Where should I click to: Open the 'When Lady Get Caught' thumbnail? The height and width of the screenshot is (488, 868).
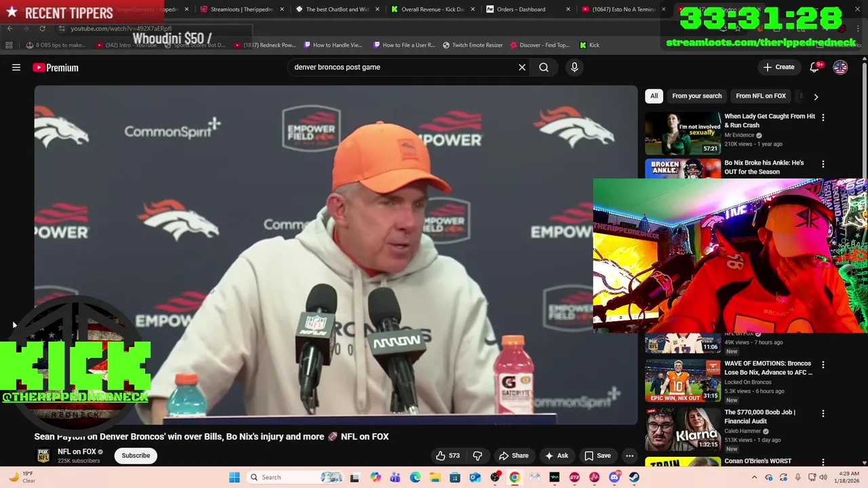(x=682, y=133)
